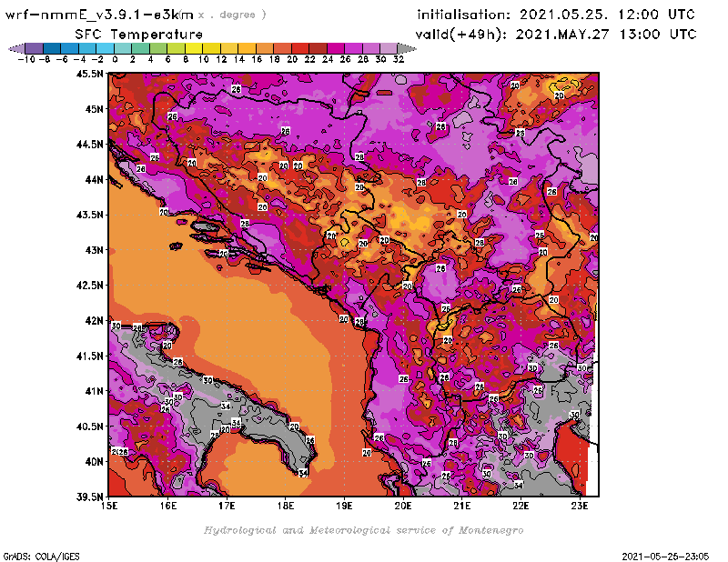Click the Hydrological and Meteorological service of Montenegro caption

pyautogui.click(x=363, y=530)
